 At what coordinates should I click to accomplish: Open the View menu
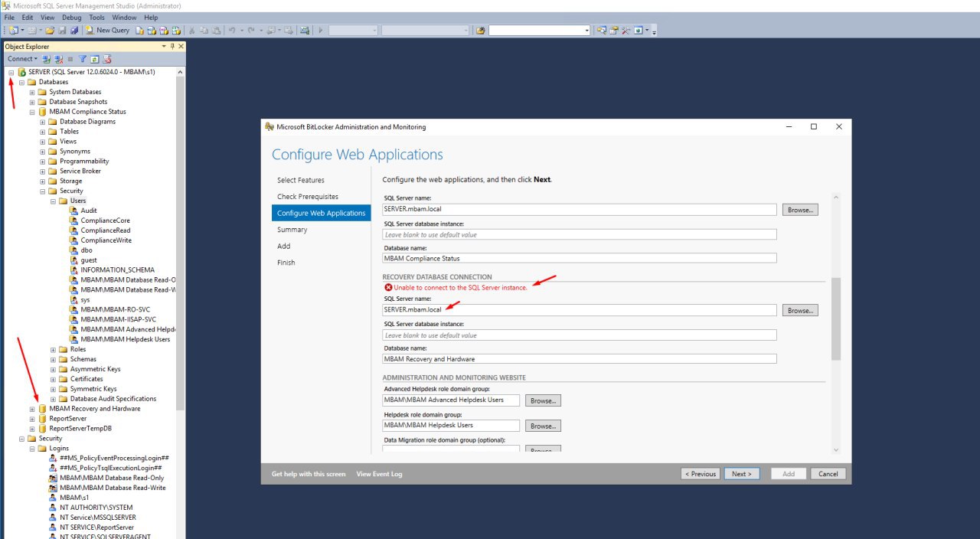click(x=47, y=17)
